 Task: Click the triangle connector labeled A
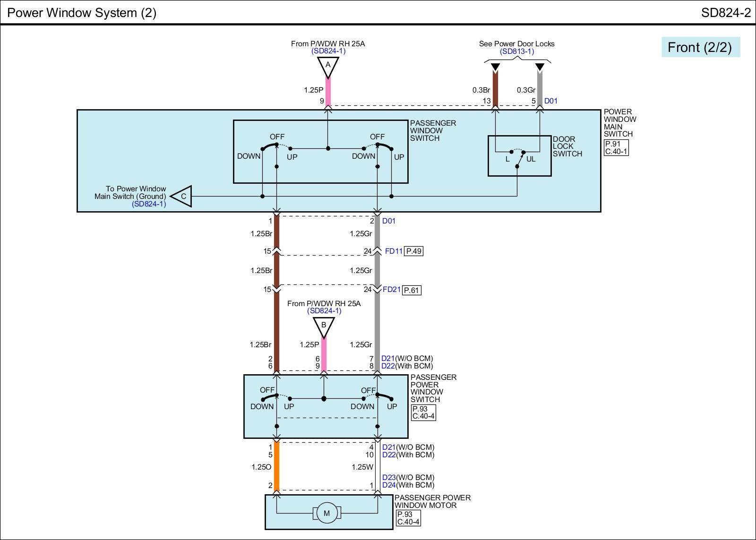[327, 66]
